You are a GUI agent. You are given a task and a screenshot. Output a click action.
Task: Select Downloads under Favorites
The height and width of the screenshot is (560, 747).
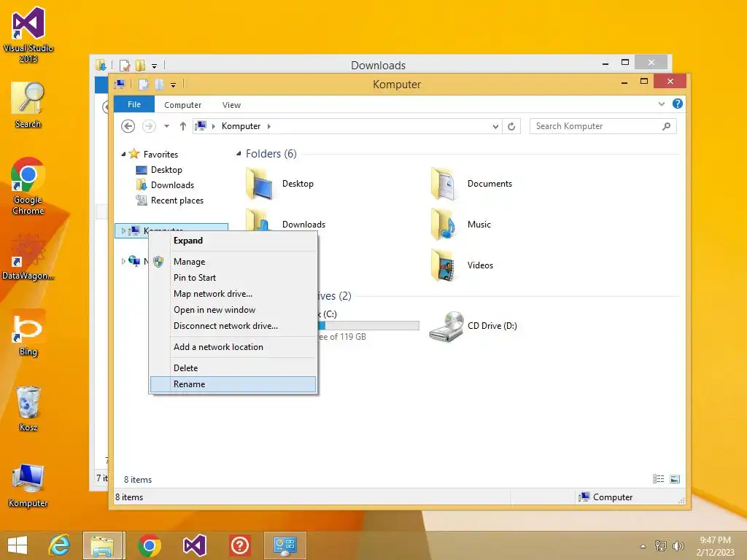[165, 184]
